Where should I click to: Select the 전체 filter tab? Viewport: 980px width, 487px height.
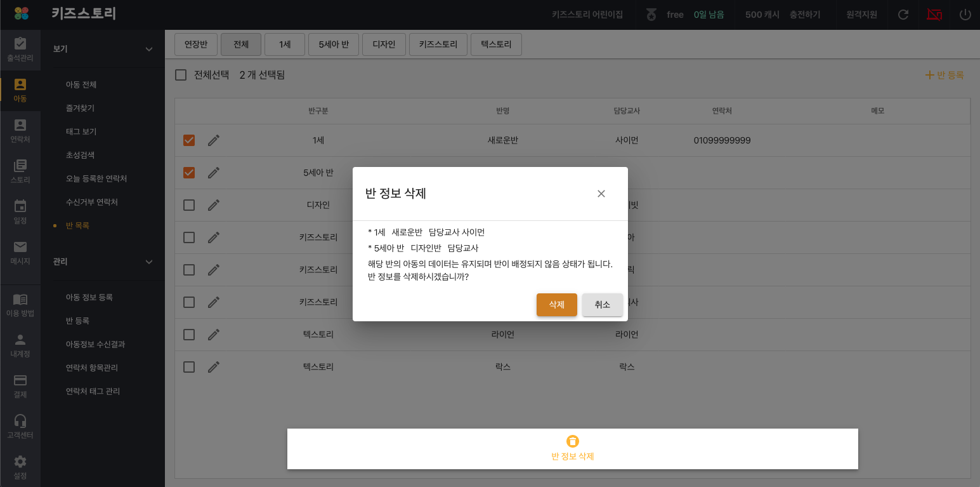[241, 44]
